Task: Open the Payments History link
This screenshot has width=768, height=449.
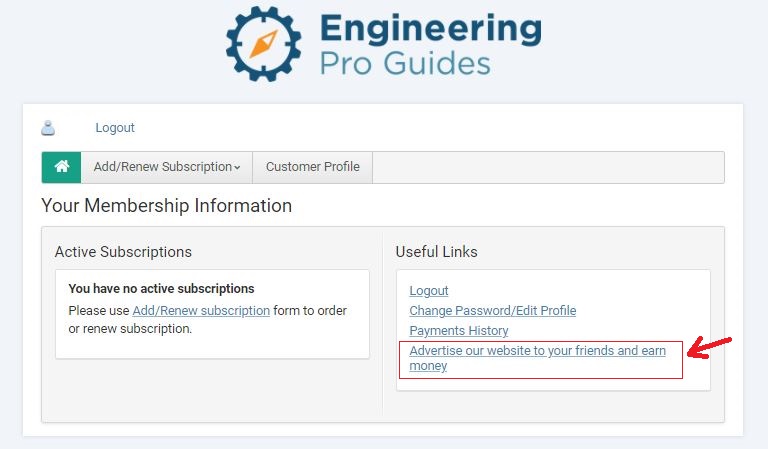Action: point(458,331)
